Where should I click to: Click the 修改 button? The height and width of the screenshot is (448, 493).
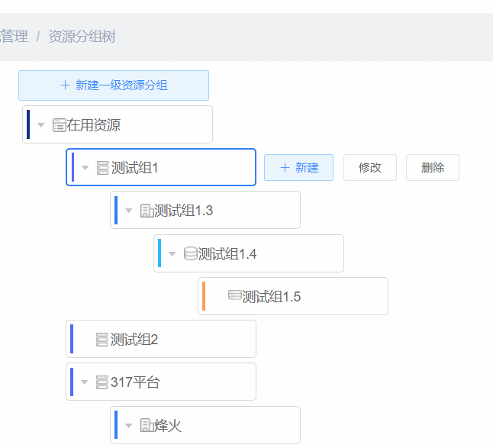370,168
